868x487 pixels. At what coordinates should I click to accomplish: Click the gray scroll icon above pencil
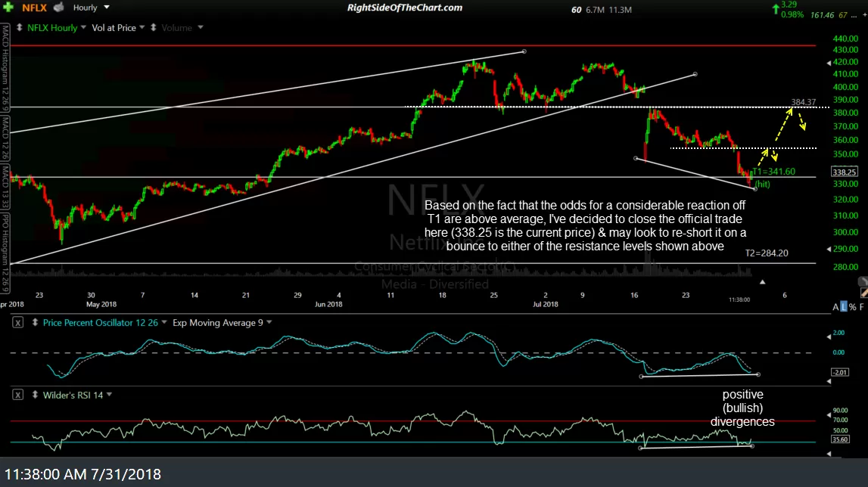click(x=862, y=281)
